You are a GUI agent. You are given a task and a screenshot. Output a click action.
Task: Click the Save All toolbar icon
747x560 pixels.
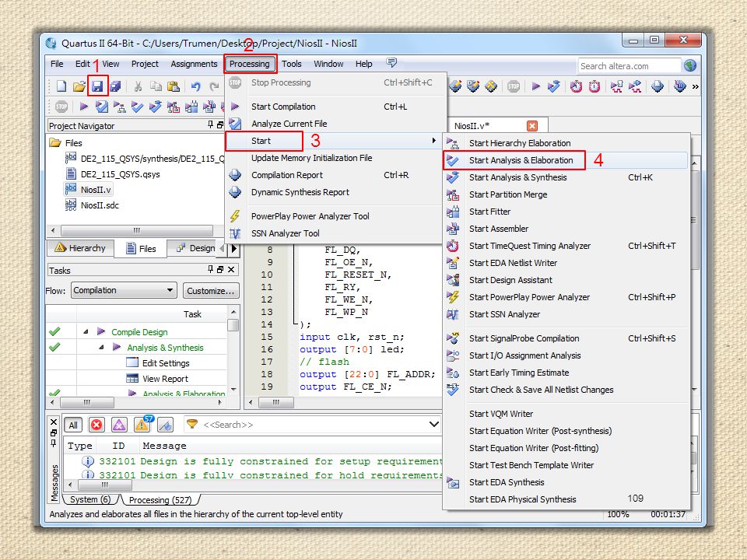pos(115,86)
